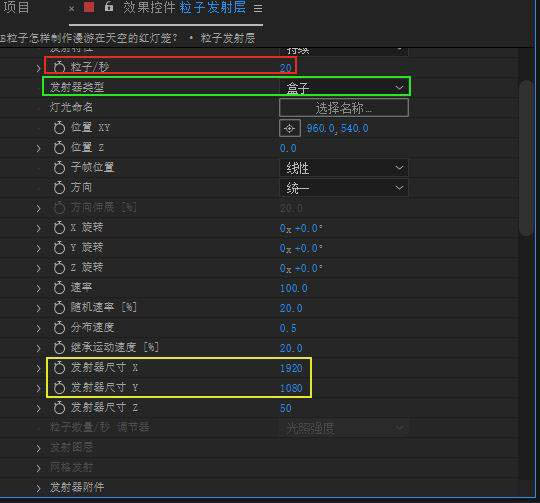Expand the 发射器尺寸 X property

pyautogui.click(x=38, y=368)
